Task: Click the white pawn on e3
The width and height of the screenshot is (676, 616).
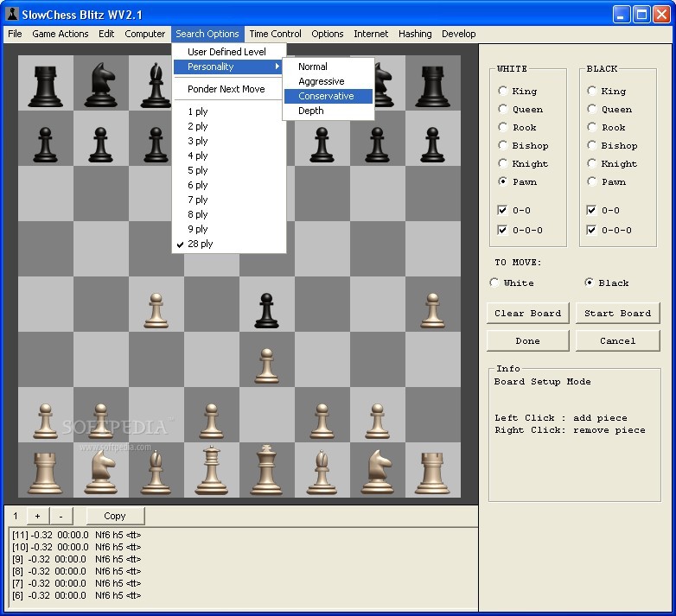Action: click(266, 366)
